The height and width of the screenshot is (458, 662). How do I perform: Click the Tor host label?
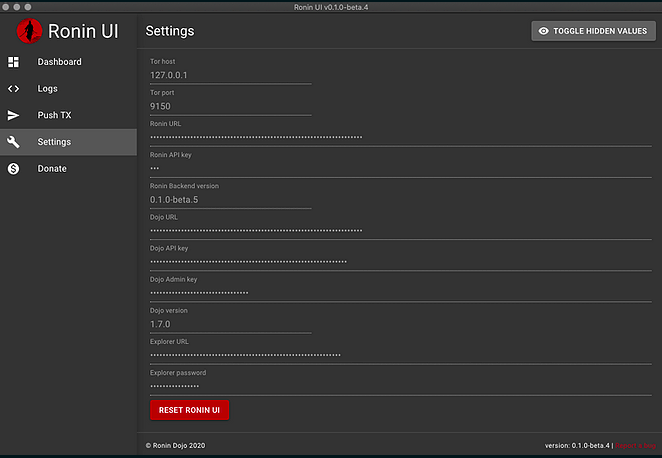point(163,62)
